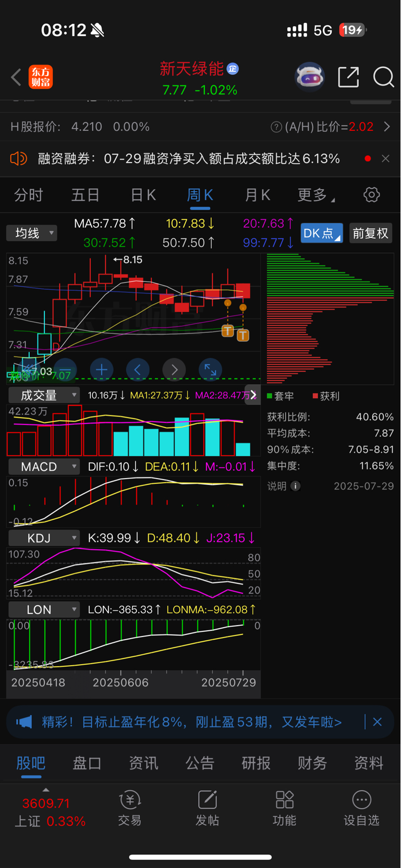Open the 均线 indicator dropdown

(x=32, y=233)
